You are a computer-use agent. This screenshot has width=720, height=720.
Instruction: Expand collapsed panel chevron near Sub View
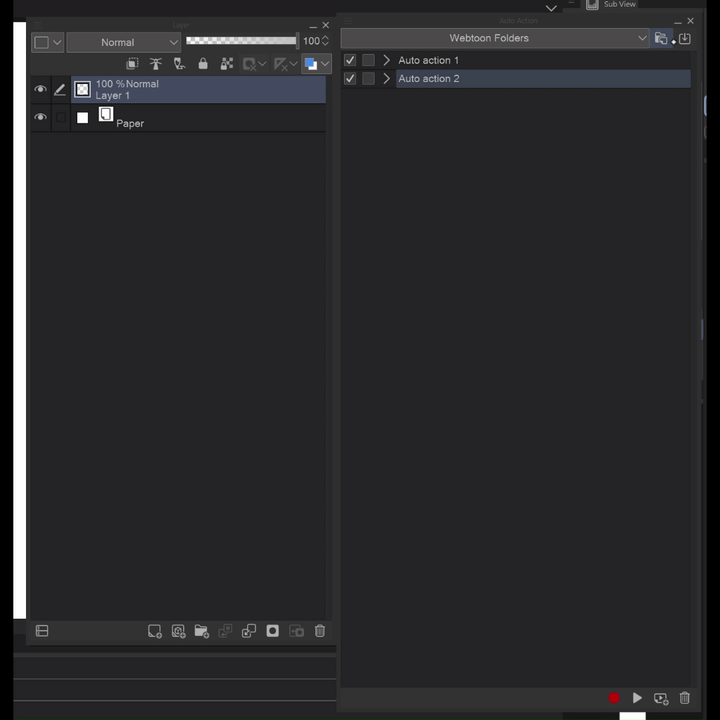click(x=551, y=8)
